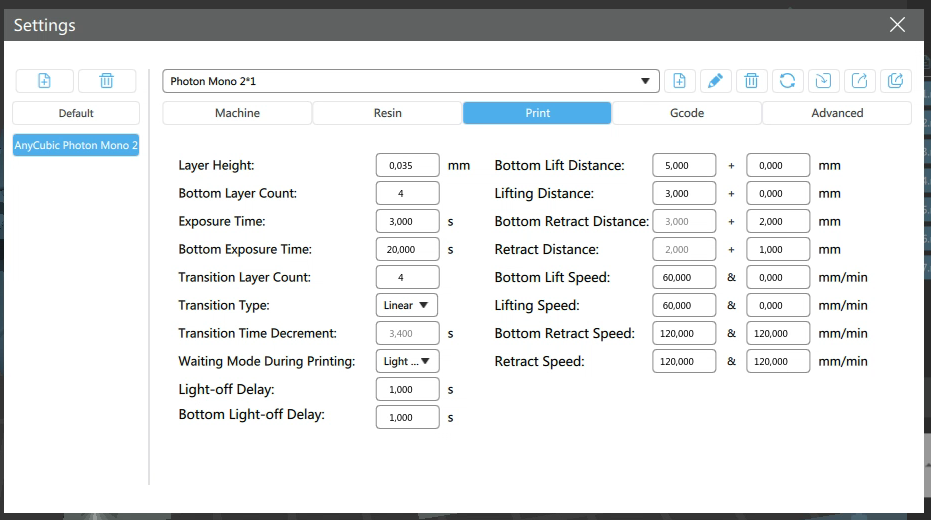Click the Bottom Layer Count field
The image size is (931, 520).
pyautogui.click(x=407, y=193)
